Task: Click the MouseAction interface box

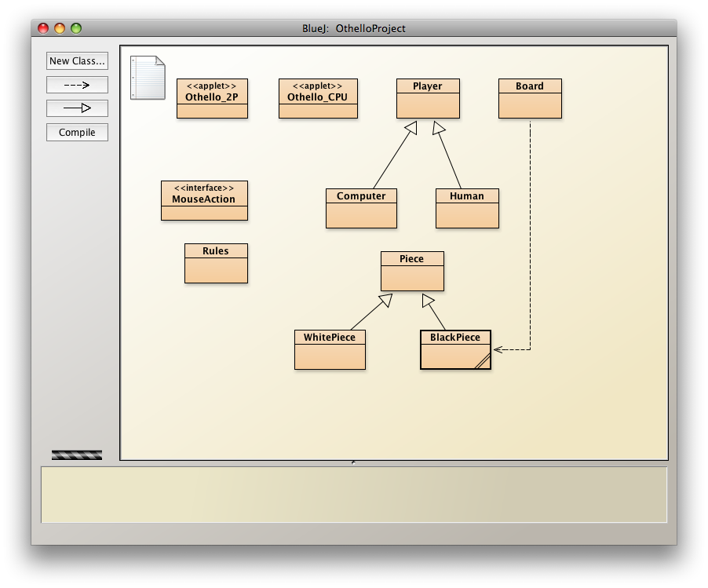Action: (x=204, y=200)
